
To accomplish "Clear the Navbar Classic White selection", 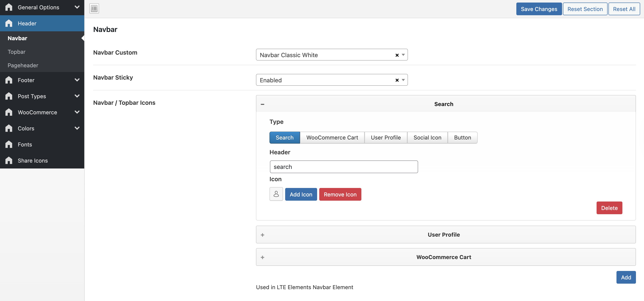I will point(397,55).
